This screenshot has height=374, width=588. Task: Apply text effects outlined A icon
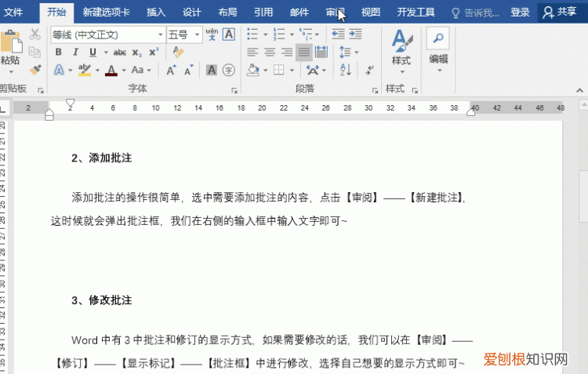[59, 70]
